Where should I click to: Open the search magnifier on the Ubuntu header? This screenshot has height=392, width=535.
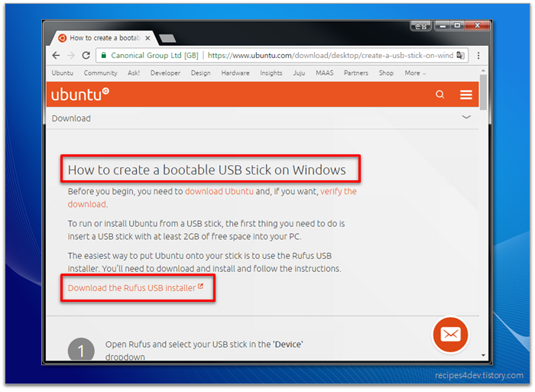(439, 95)
